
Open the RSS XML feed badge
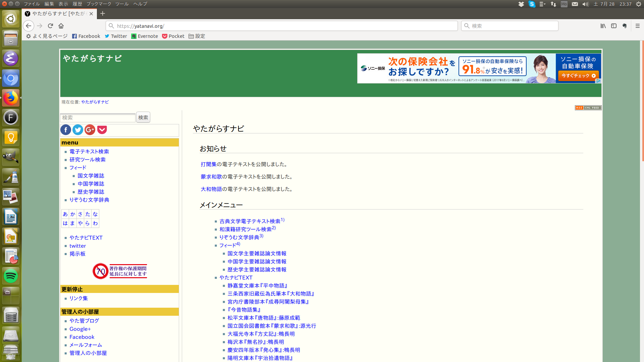coord(588,108)
